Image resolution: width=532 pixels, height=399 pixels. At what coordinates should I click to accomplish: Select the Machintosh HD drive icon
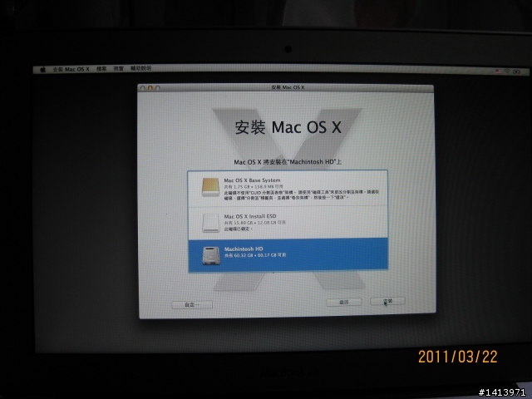(x=211, y=255)
